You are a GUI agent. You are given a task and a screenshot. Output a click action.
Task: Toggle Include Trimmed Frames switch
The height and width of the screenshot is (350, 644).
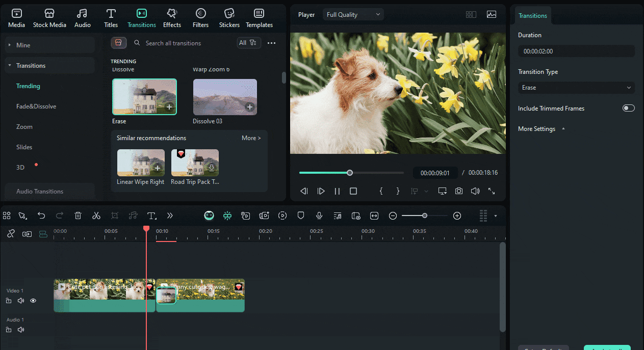click(629, 108)
